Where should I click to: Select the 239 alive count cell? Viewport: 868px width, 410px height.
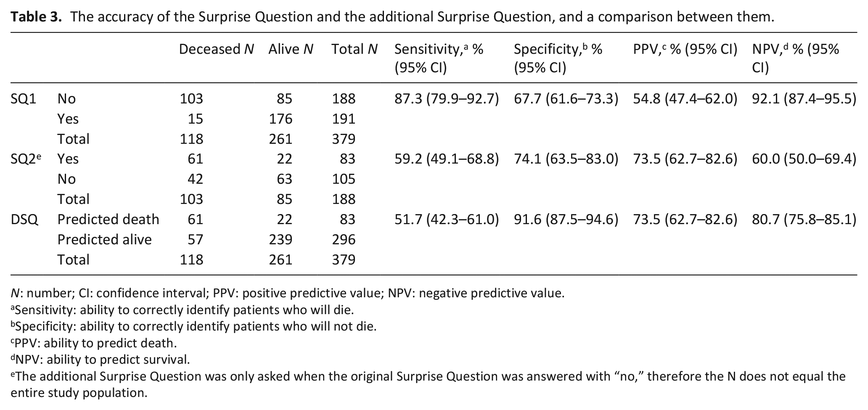[x=281, y=240]
